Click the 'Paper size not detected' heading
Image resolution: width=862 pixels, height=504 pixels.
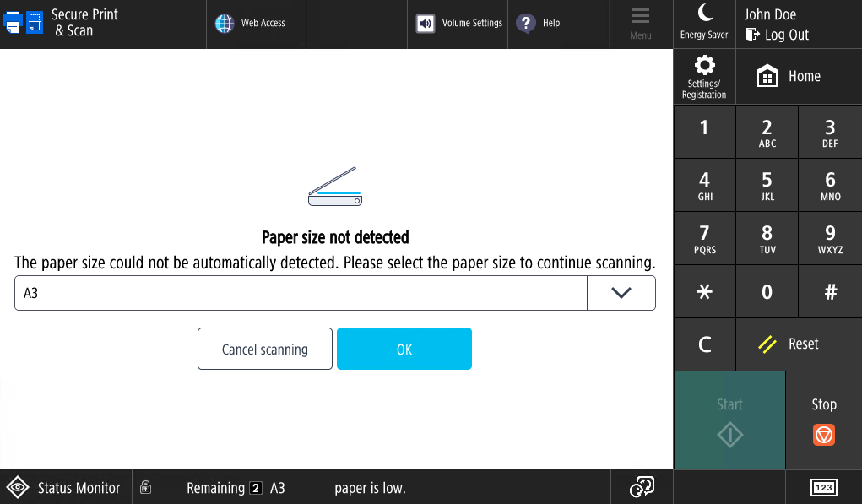tap(335, 237)
